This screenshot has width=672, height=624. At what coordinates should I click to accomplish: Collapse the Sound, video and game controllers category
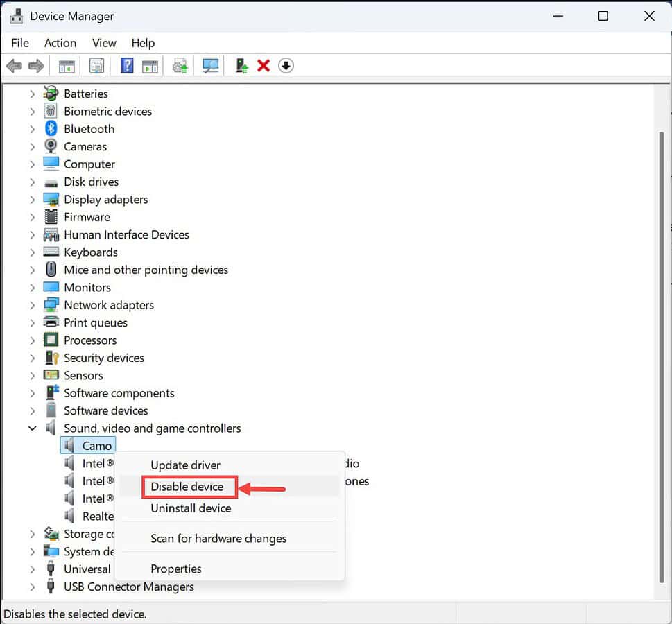32,428
